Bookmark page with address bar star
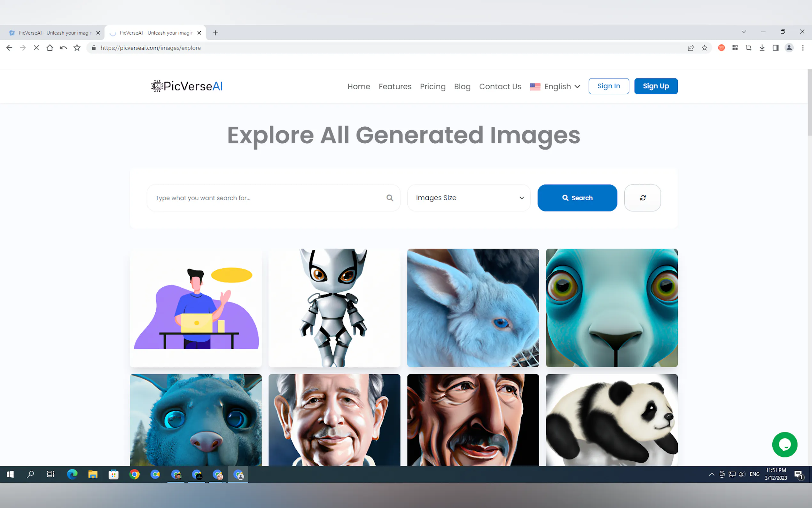 click(x=704, y=48)
